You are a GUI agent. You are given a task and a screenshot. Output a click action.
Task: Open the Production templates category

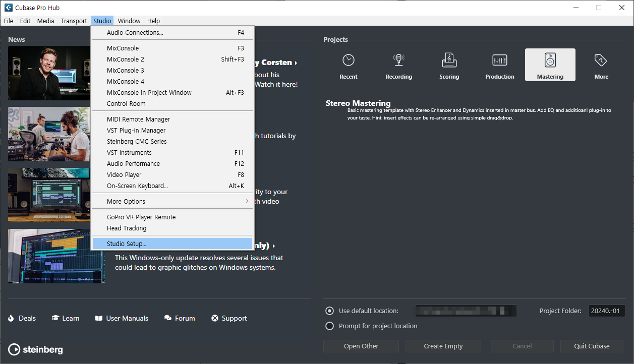click(499, 66)
